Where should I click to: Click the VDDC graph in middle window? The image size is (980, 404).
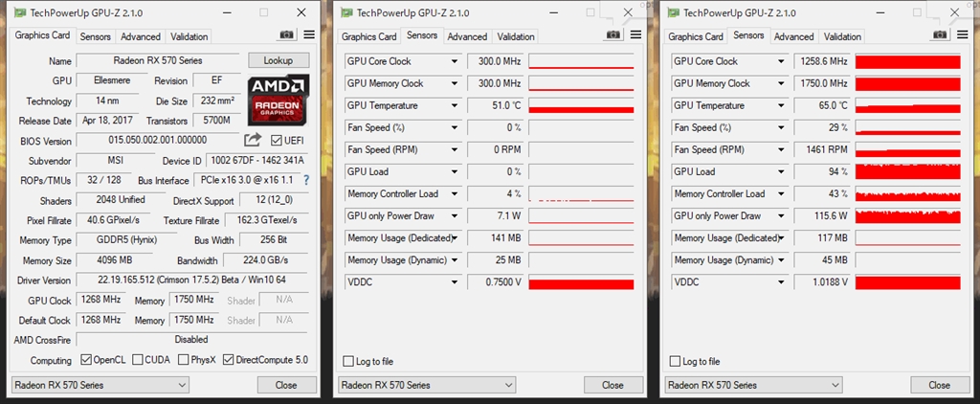click(x=581, y=282)
